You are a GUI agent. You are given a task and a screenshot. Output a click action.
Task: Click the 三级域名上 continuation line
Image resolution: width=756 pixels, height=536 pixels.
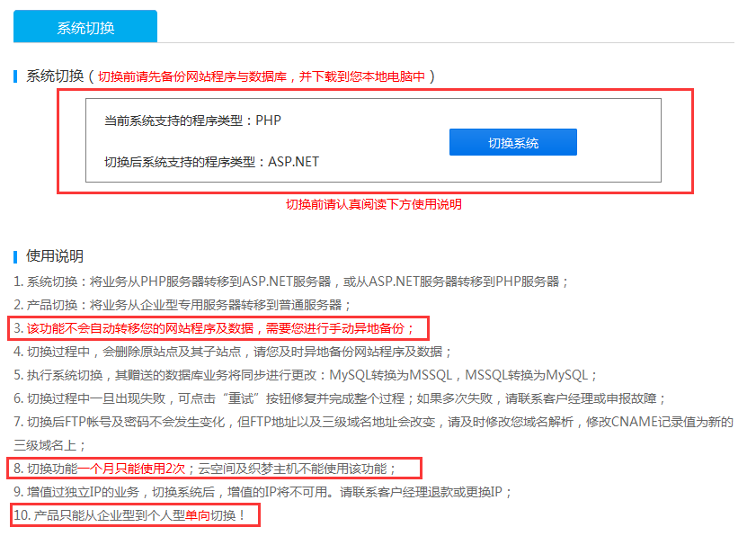point(48,444)
